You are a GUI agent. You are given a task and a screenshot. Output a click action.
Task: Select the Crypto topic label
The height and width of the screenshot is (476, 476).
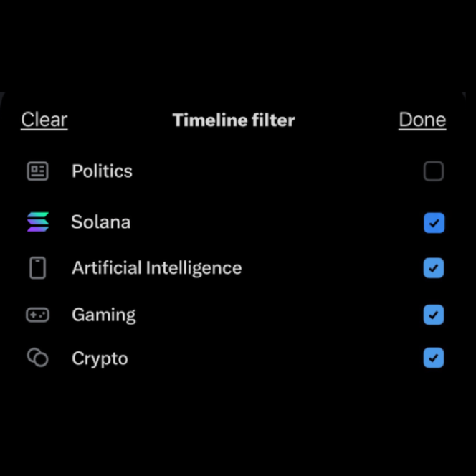(100, 358)
